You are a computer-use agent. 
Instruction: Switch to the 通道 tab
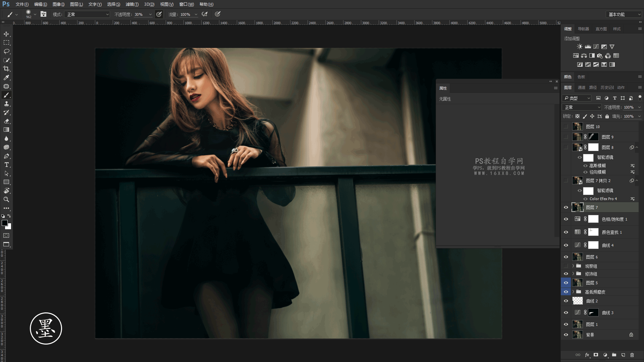(581, 87)
